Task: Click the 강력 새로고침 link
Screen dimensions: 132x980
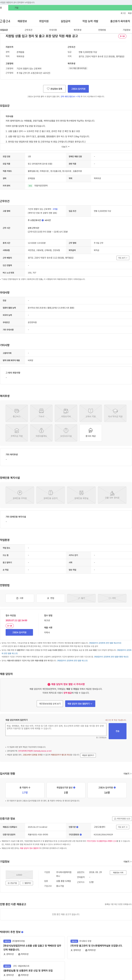Action: [70, 97]
